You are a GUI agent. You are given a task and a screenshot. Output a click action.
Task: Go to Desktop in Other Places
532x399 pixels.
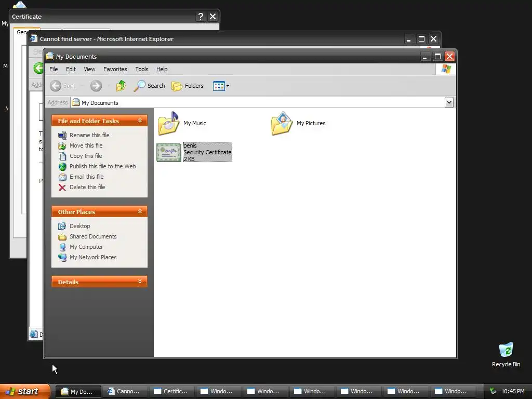click(79, 226)
